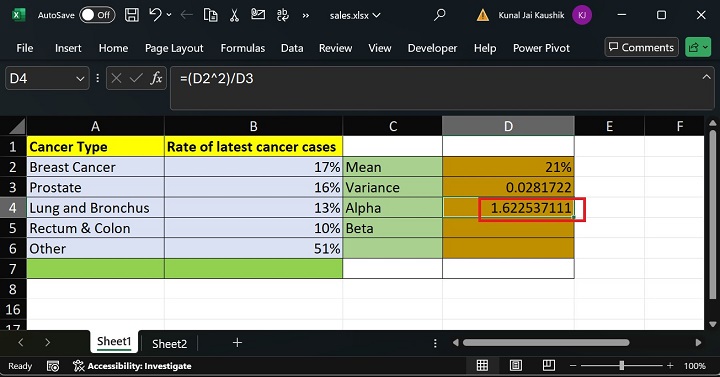Screen dimensions: 720x377
Task: Click the Sheet1 tab
Action: 114,342
